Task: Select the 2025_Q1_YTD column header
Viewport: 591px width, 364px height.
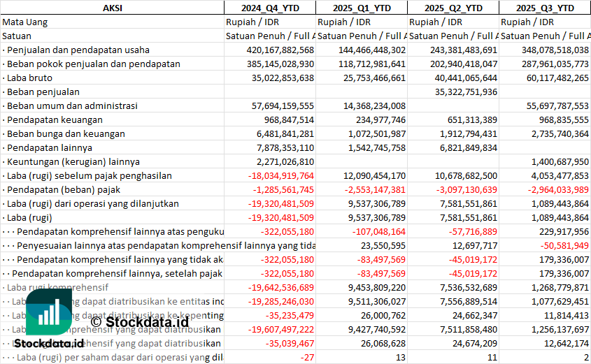Action: point(361,8)
